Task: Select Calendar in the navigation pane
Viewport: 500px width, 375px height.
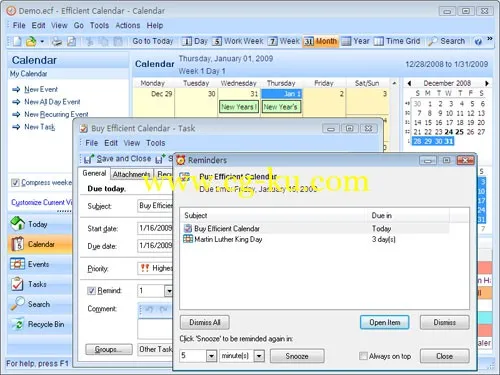Action: click(x=39, y=244)
